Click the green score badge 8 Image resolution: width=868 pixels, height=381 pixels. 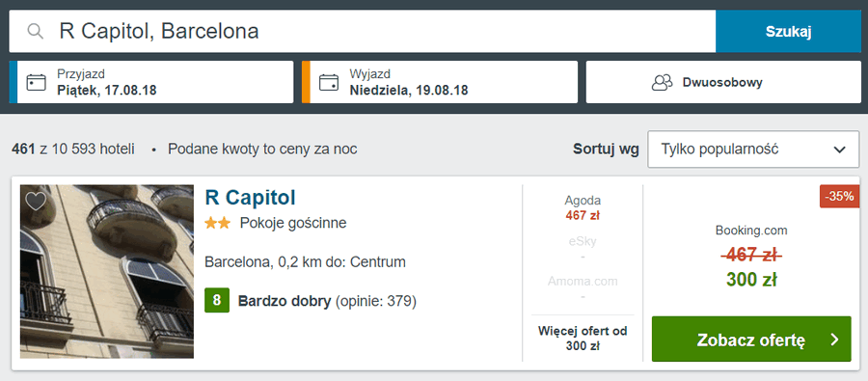click(217, 301)
